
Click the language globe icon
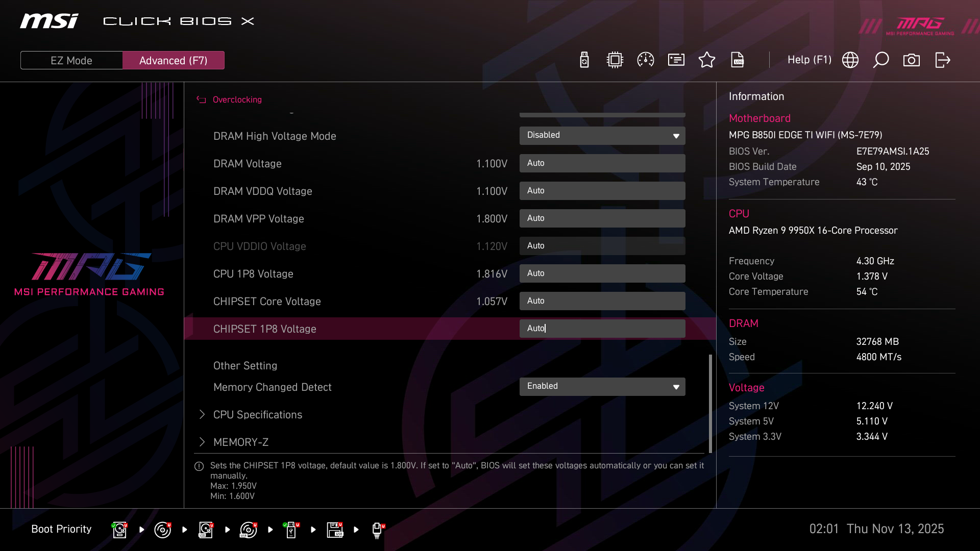pos(850,60)
